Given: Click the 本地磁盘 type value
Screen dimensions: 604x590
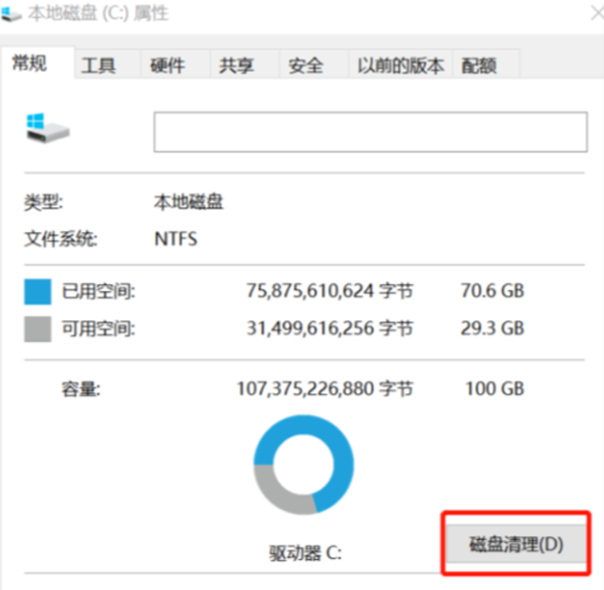Looking at the screenshot, I should pyautogui.click(x=188, y=202).
